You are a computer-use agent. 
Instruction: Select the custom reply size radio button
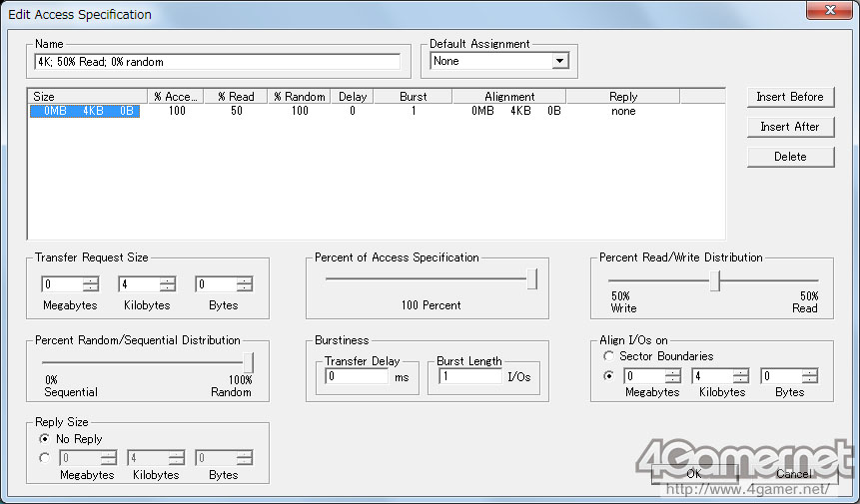pos(45,458)
